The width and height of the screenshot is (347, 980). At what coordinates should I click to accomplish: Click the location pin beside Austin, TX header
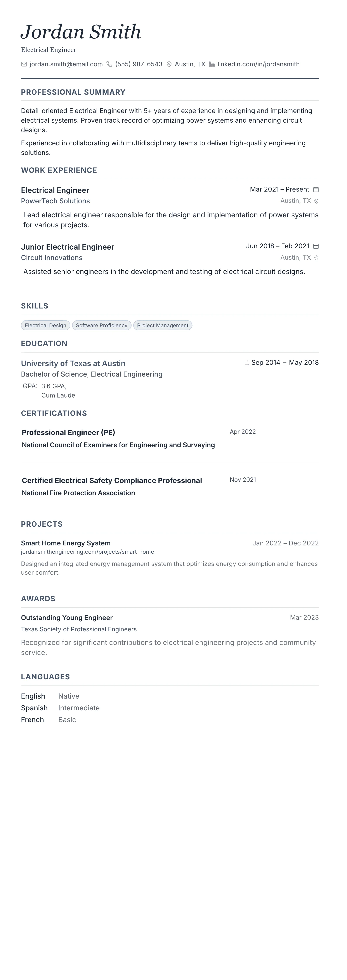pos(169,64)
